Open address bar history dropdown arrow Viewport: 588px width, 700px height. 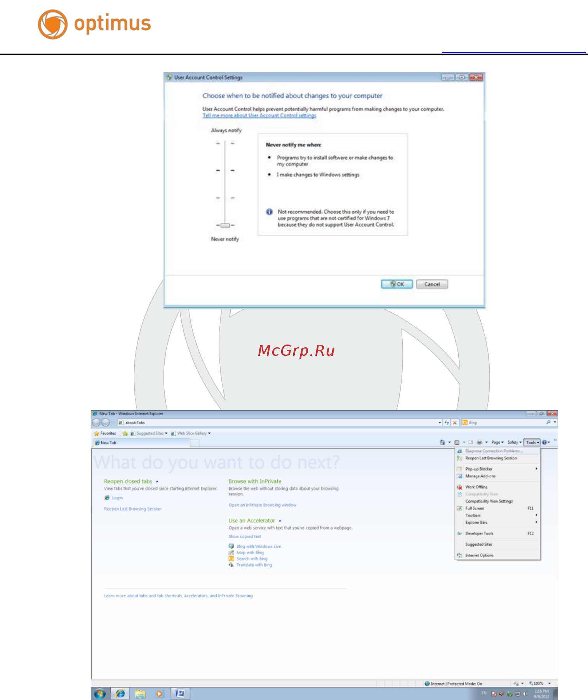tap(440, 423)
